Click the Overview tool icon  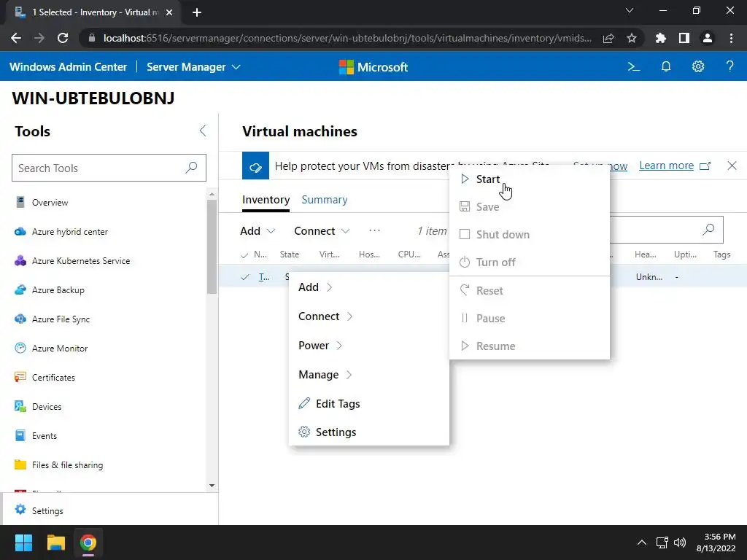tap(20, 203)
